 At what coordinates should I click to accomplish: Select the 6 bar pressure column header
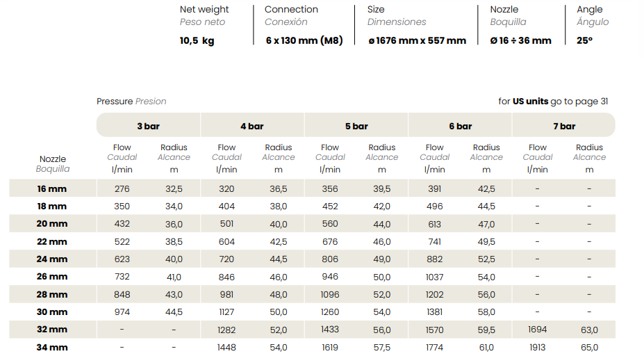(461, 126)
